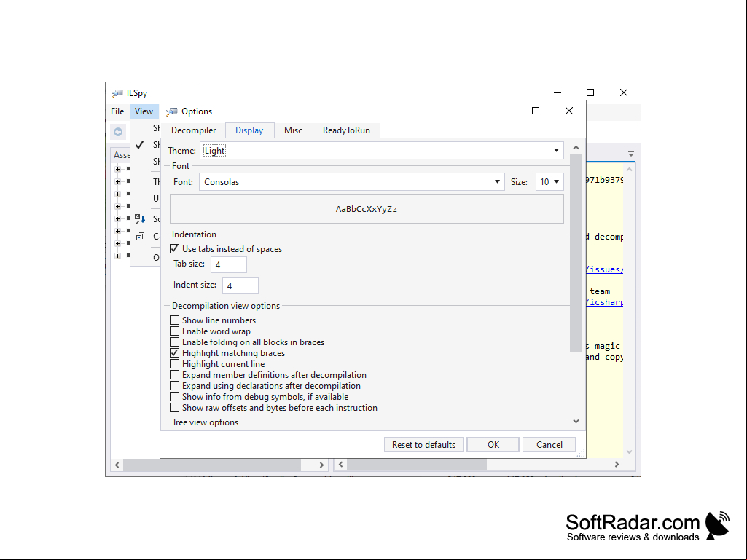Follow the '/issues/' link in the code view
The image size is (747, 560).
(x=604, y=269)
